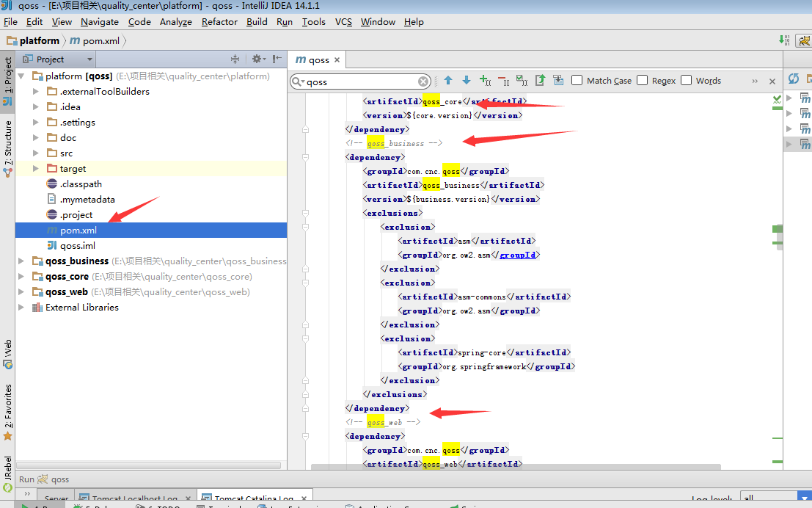Expand the .settings folder
Viewport: 812px width, 508px height.
(x=35, y=123)
